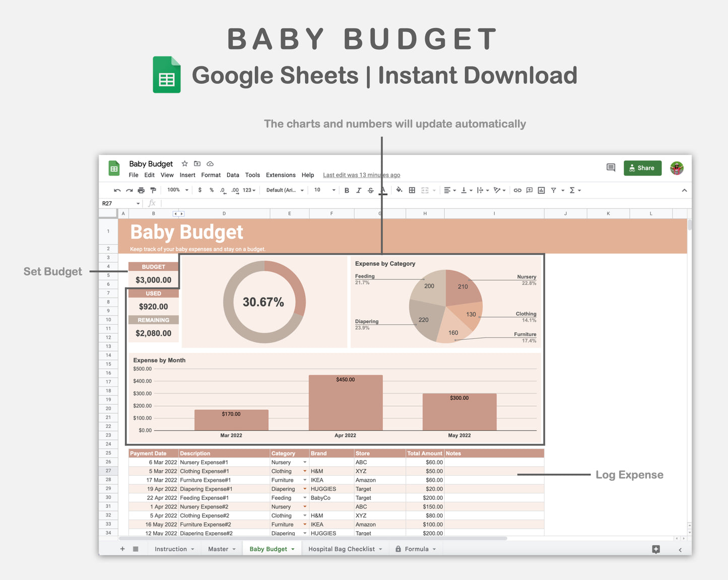Star the Baby Budget spreadsheet

(184, 164)
